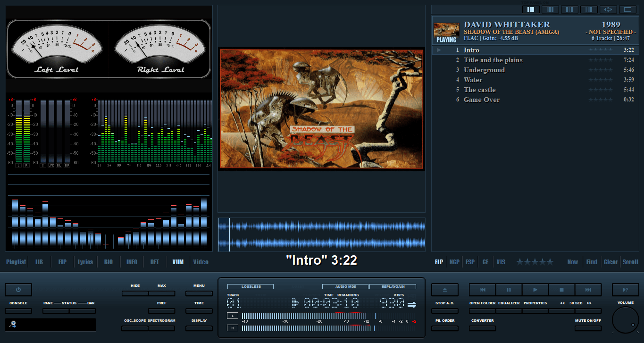Select the ELP playlist view tab
The height and width of the screenshot is (343, 644).
coord(439,262)
